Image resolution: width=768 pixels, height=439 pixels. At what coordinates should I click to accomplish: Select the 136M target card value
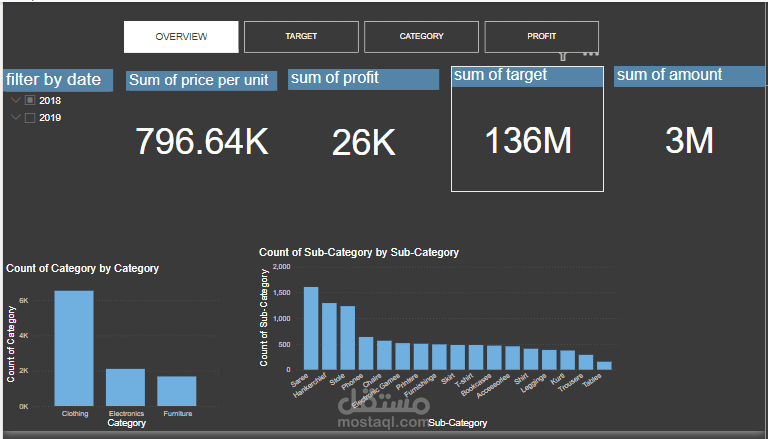tap(528, 141)
